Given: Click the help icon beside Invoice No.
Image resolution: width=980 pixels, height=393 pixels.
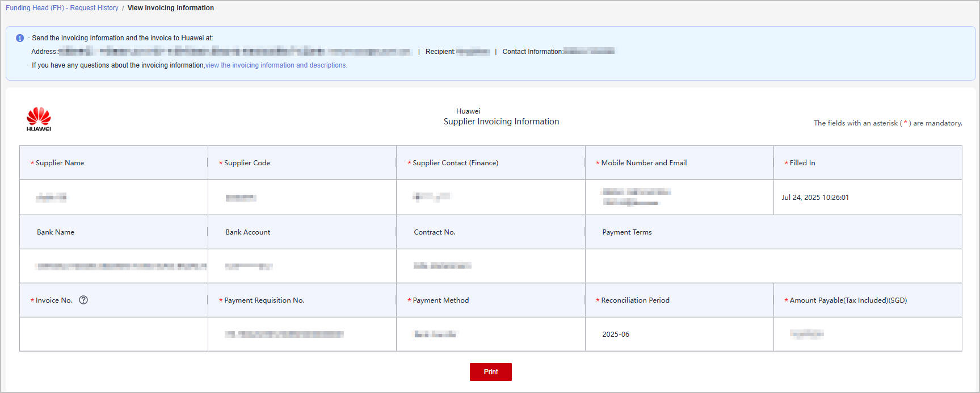Looking at the screenshot, I should pos(83,300).
